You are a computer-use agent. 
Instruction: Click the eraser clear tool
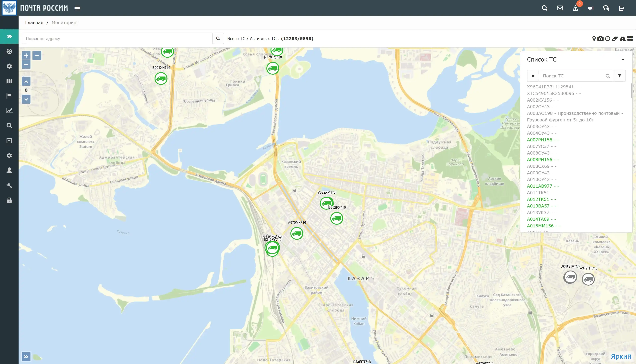coord(615,39)
